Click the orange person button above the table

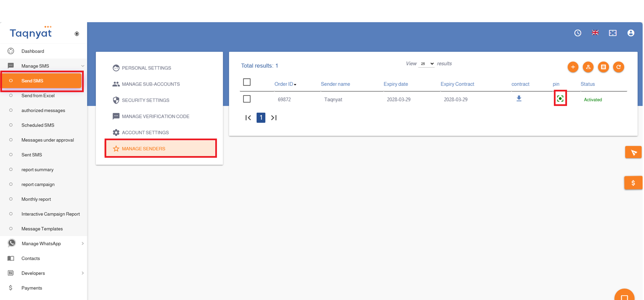pos(588,67)
